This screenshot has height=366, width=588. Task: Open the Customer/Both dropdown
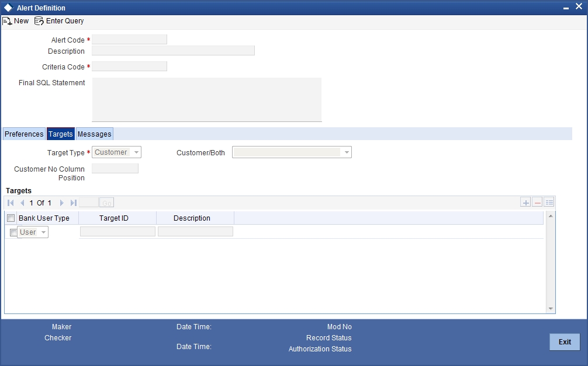pyautogui.click(x=292, y=152)
